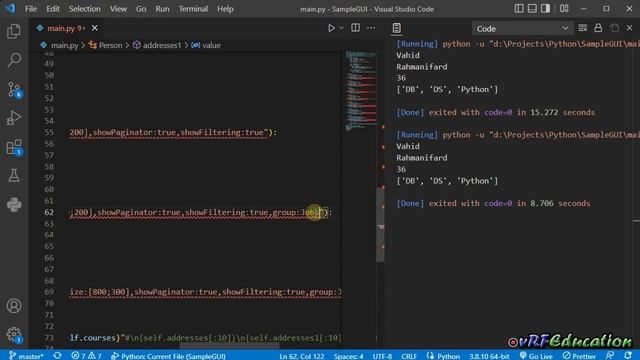
Task: Open the Python sidebar view
Action: tap(14, 204)
